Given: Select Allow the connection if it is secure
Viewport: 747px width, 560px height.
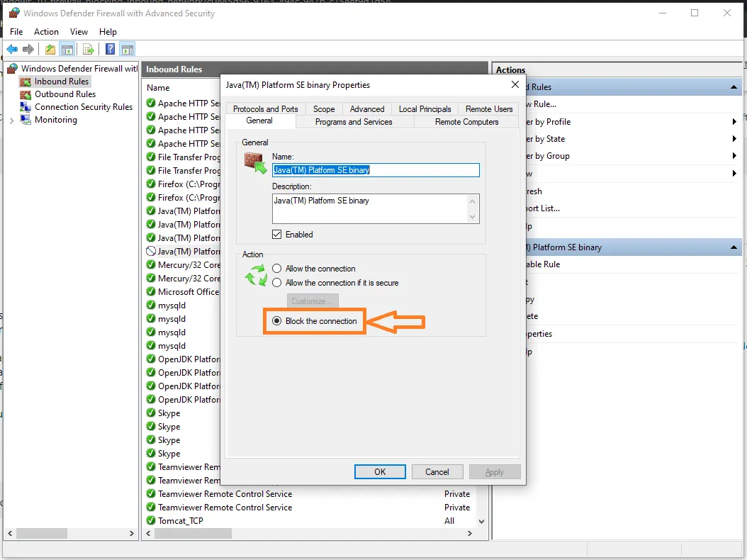Looking at the screenshot, I should click(x=277, y=283).
